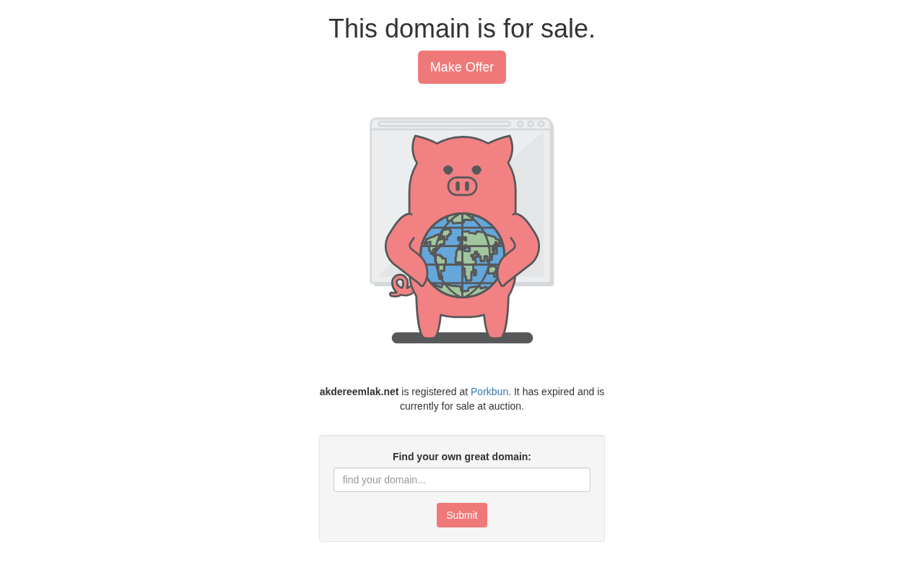The width and height of the screenshot is (924, 578).
Task: Click the pig's curly tail
Action: coord(399,286)
